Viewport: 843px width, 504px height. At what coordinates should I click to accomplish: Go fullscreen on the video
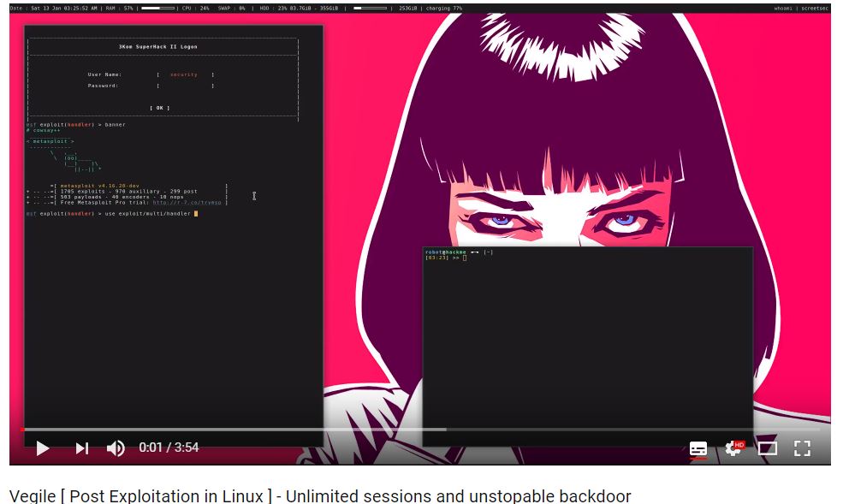pyautogui.click(x=802, y=448)
